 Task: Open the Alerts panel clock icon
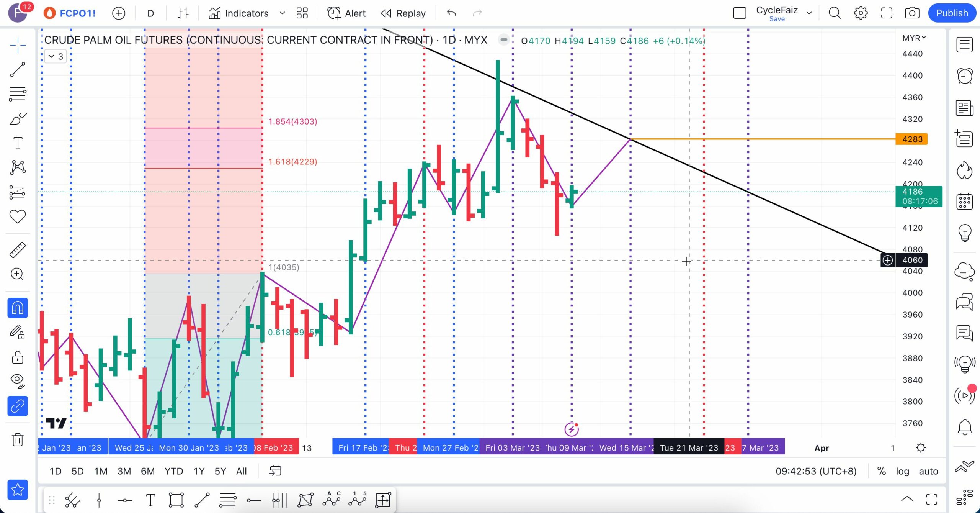click(964, 76)
